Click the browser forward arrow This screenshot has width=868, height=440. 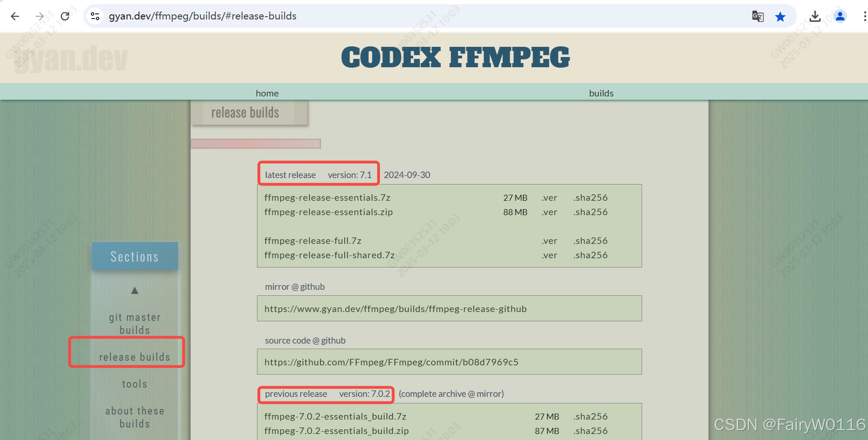(40, 16)
